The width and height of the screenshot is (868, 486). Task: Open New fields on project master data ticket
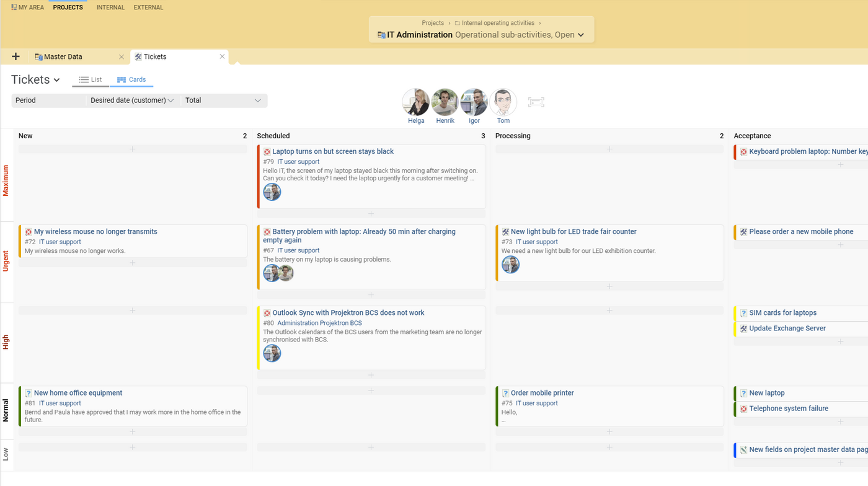(808, 450)
